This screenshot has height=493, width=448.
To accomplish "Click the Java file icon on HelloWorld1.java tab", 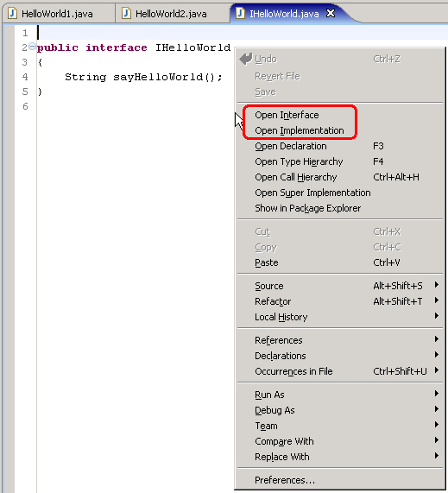I will (x=13, y=14).
